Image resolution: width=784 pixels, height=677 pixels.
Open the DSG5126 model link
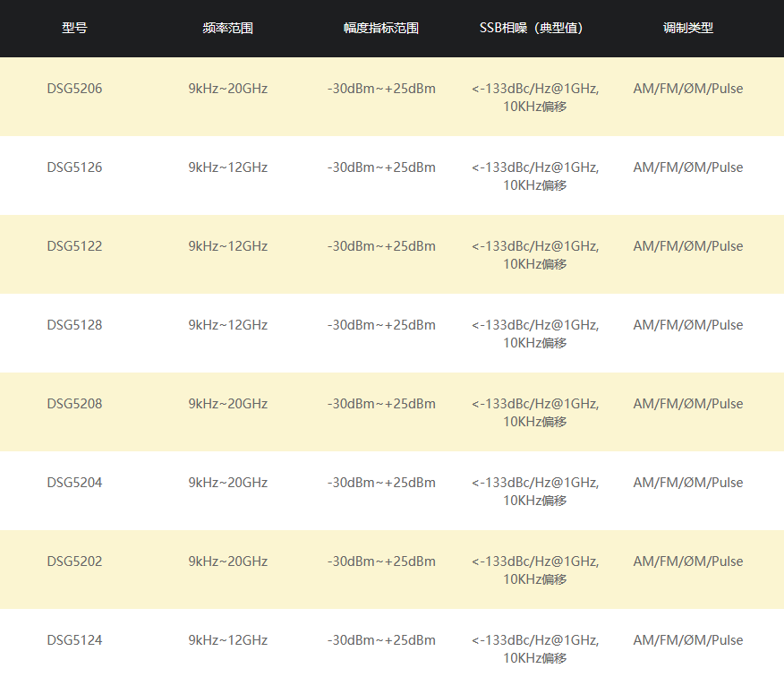coord(74,167)
